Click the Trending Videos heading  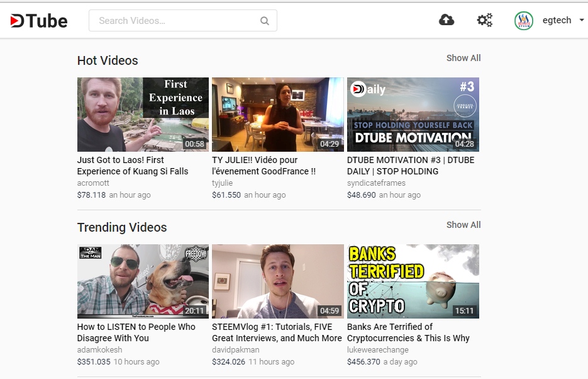[122, 227]
